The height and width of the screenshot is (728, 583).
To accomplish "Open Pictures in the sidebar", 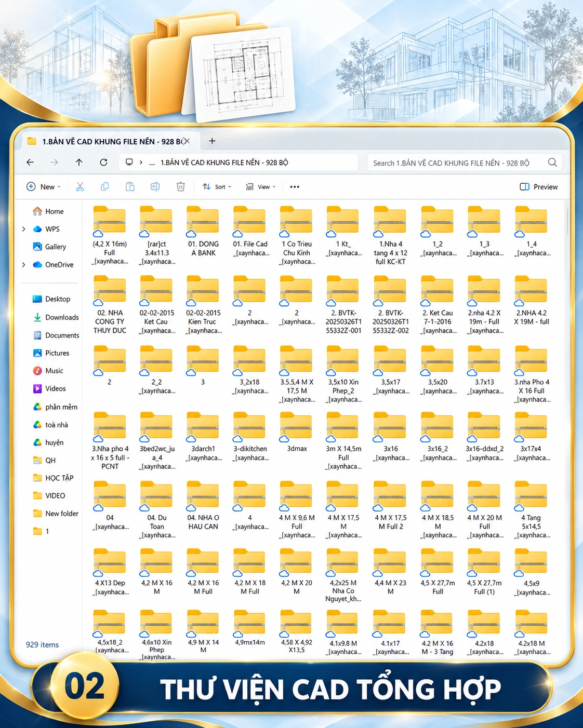I will (51, 353).
